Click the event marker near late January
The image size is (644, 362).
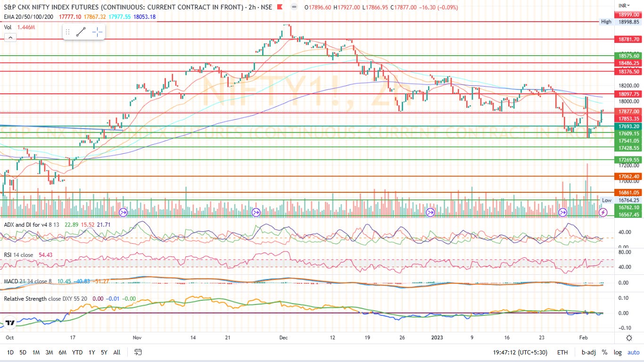(563, 213)
